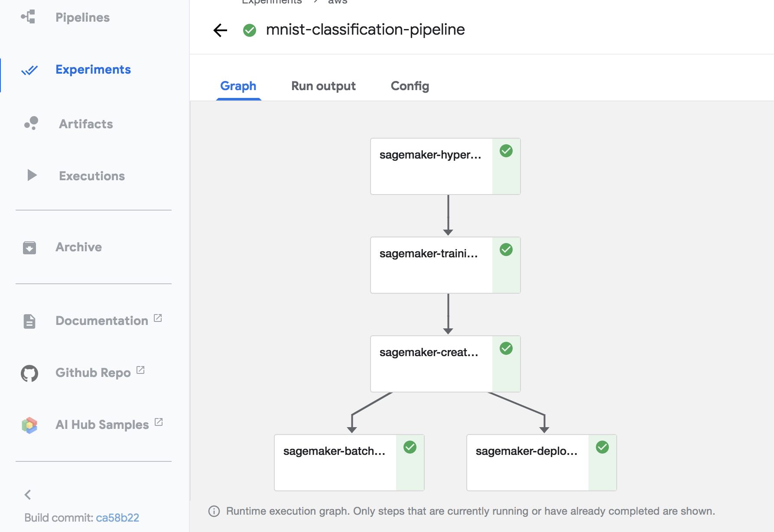The height and width of the screenshot is (532, 774).
Task: Open the Documentation link
Action: (102, 321)
